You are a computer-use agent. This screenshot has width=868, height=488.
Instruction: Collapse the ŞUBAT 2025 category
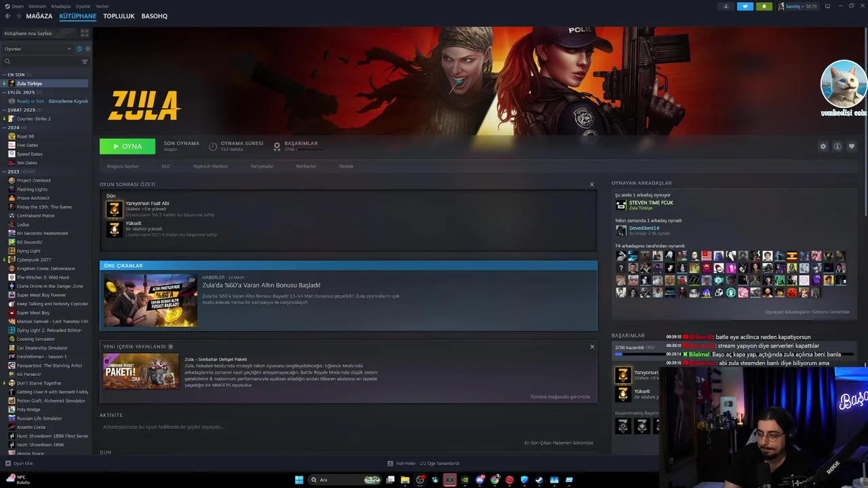pos(22,110)
